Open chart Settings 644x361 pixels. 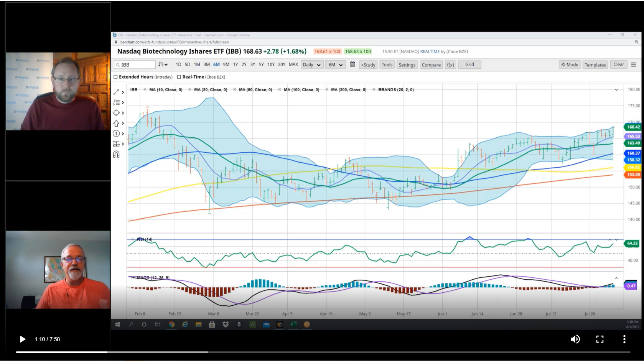click(407, 65)
